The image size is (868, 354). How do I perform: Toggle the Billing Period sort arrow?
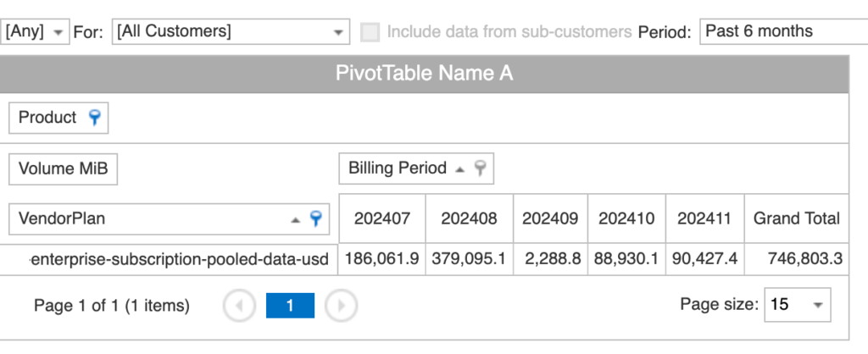(459, 169)
